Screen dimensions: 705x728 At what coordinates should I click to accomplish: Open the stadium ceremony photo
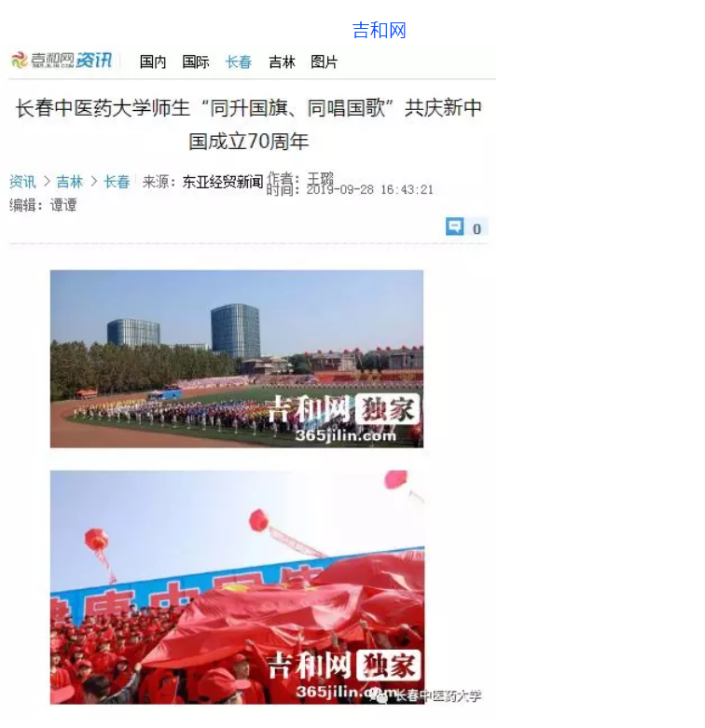tap(237, 359)
